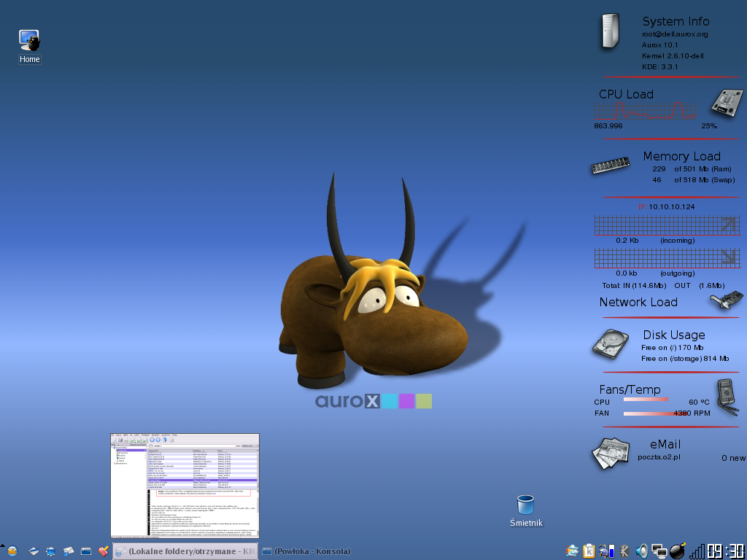Click the panel hide arrow at far left
Image resolution: width=747 pixels, height=560 pixels.
pyautogui.click(x=2, y=545)
